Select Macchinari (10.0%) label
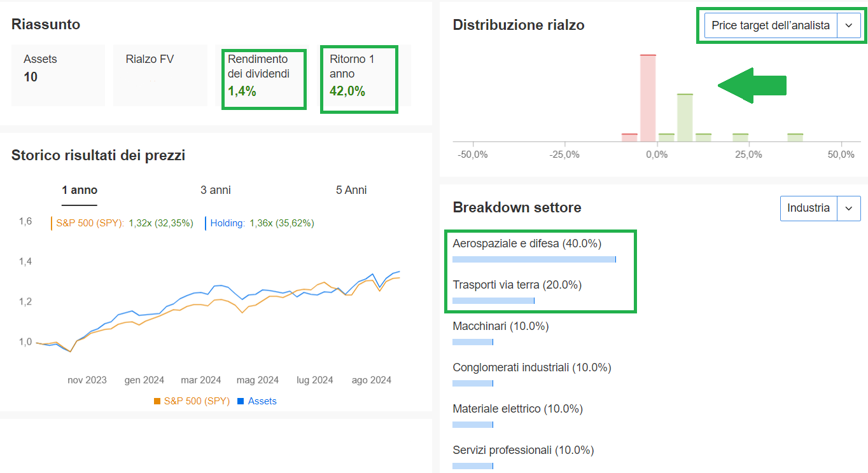The height and width of the screenshot is (473, 868). coord(501,326)
